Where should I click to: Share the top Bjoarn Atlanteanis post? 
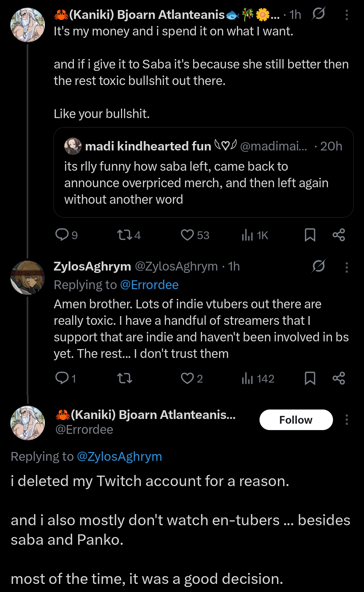tap(338, 235)
